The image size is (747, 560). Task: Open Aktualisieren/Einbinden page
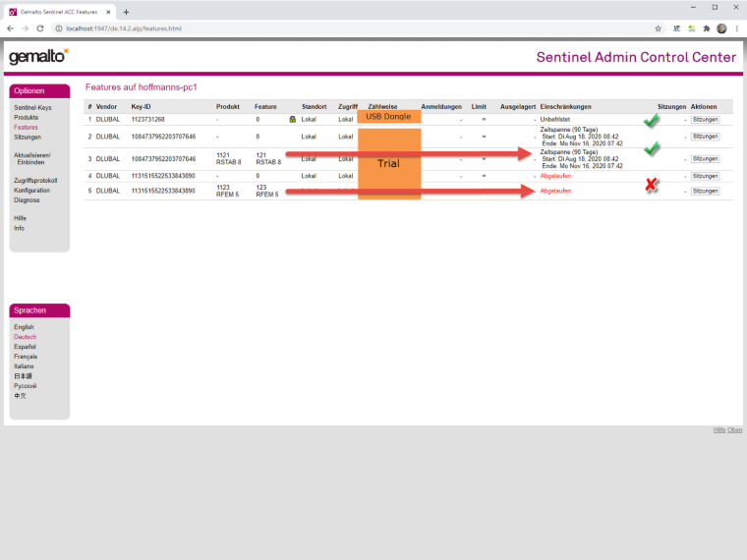pos(31,158)
